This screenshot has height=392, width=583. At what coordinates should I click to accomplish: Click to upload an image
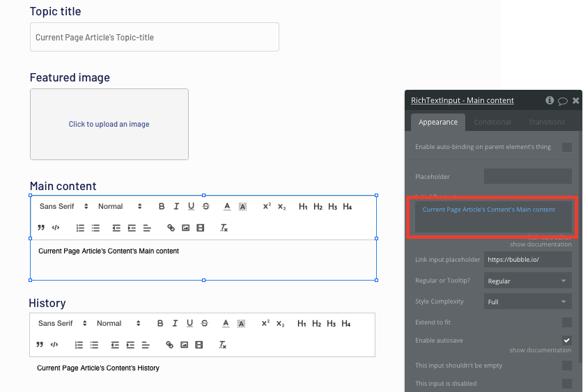pos(109,124)
